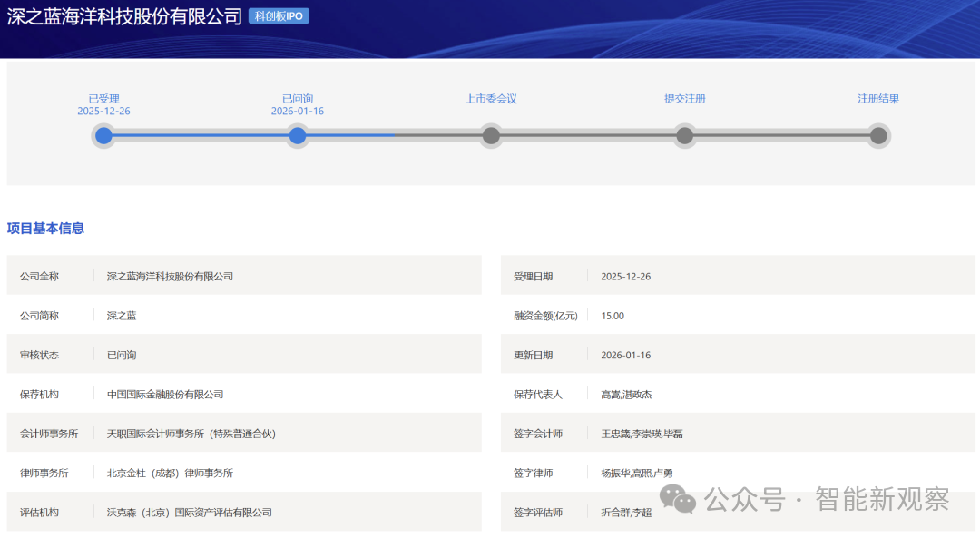
Task: Click the 公司简称 value 深之蓝
Action: point(122,316)
